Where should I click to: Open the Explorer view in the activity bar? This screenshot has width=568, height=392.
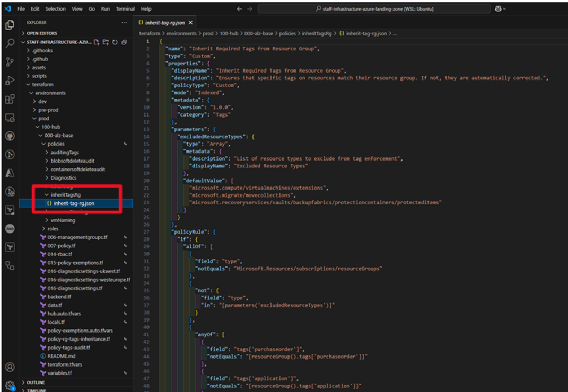click(x=10, y=24)
